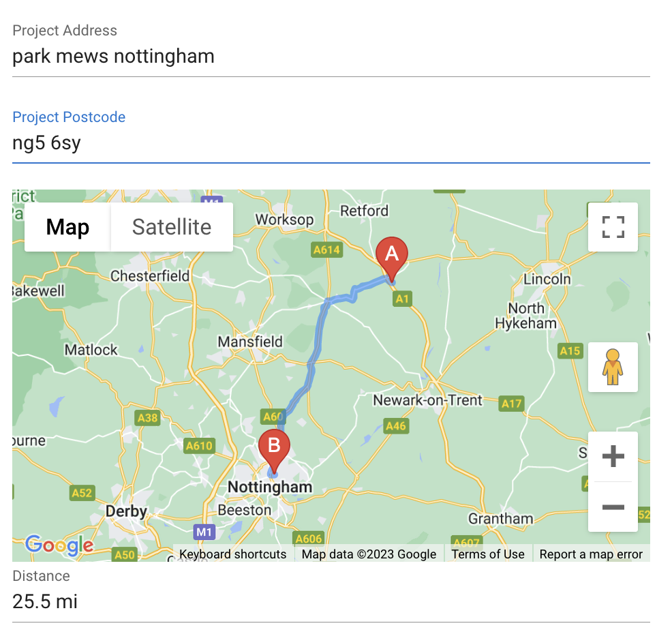The height and width of the screenshot is (630, 672).
Task: Toggle fullscreen map view
Action: pyautogui.click(x=613, y=227)
